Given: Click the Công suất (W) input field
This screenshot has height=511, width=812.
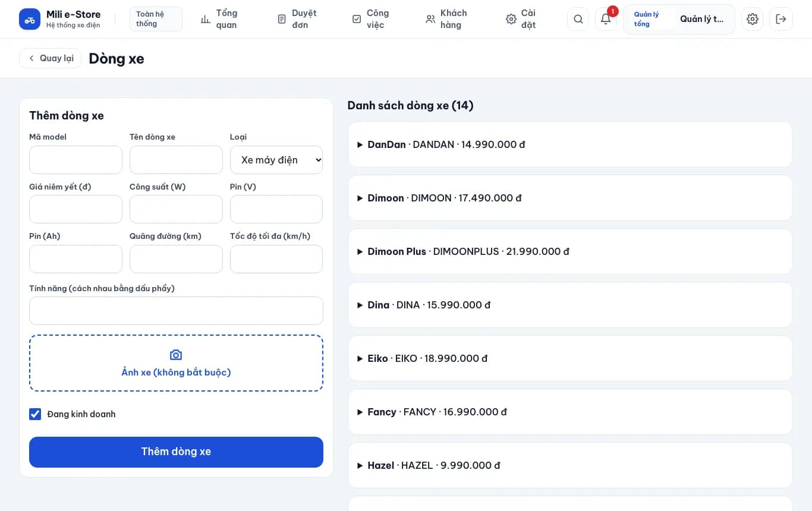Looking at the screenshot, I should [x=176, y=209].
